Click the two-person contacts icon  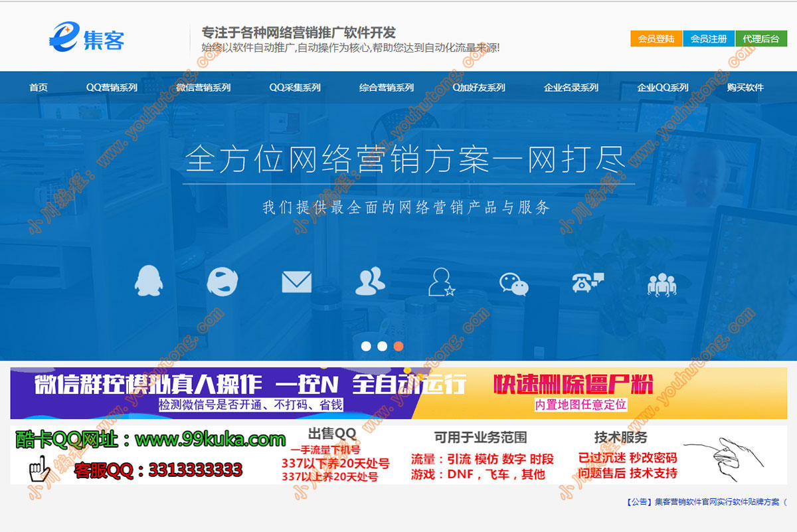[370, 281]
